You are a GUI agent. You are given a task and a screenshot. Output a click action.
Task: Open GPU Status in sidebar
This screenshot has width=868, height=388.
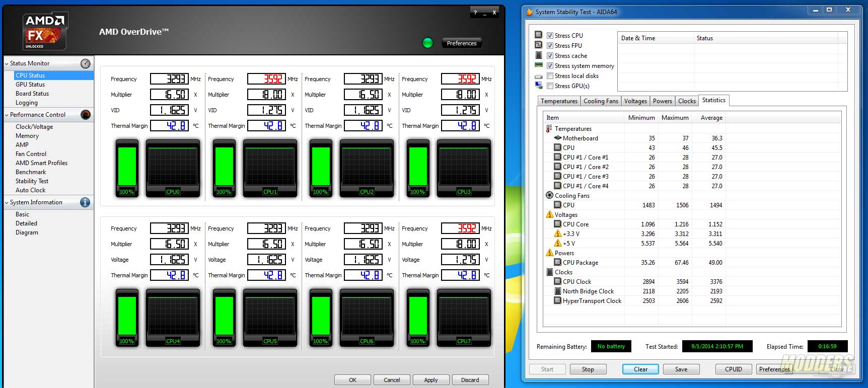30,85
